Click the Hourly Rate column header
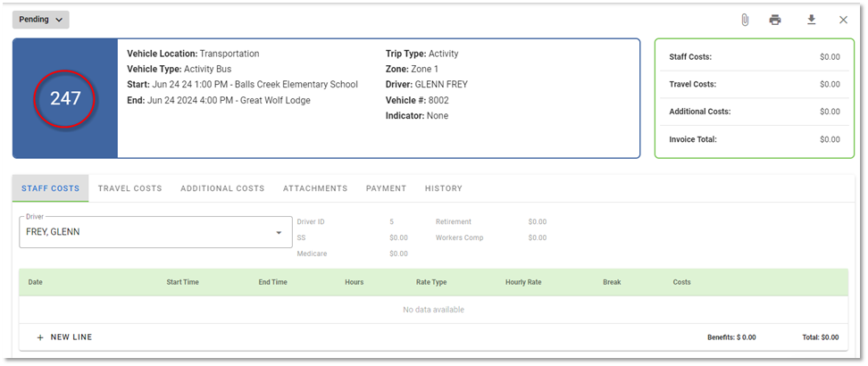 pyautogui.click(x=523, y=282)
